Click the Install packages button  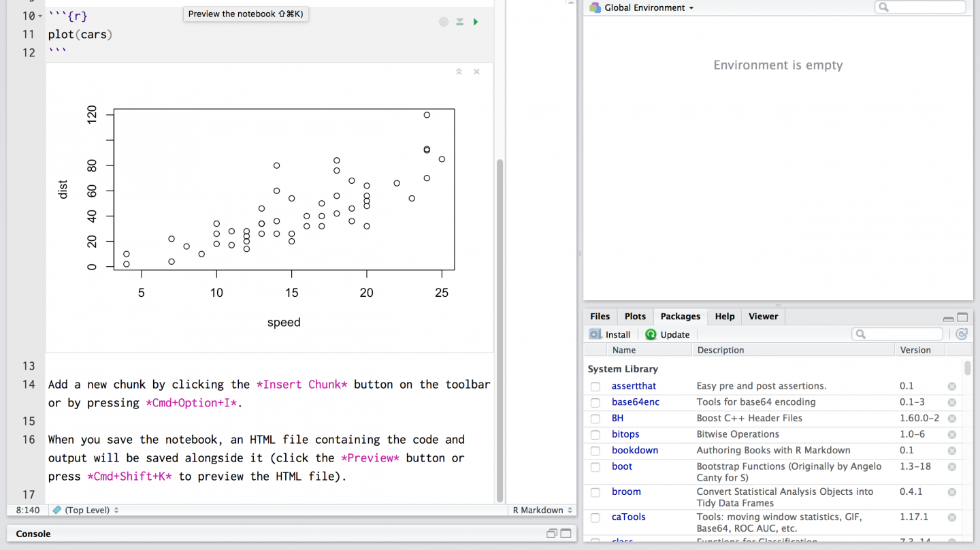point(610,334)
